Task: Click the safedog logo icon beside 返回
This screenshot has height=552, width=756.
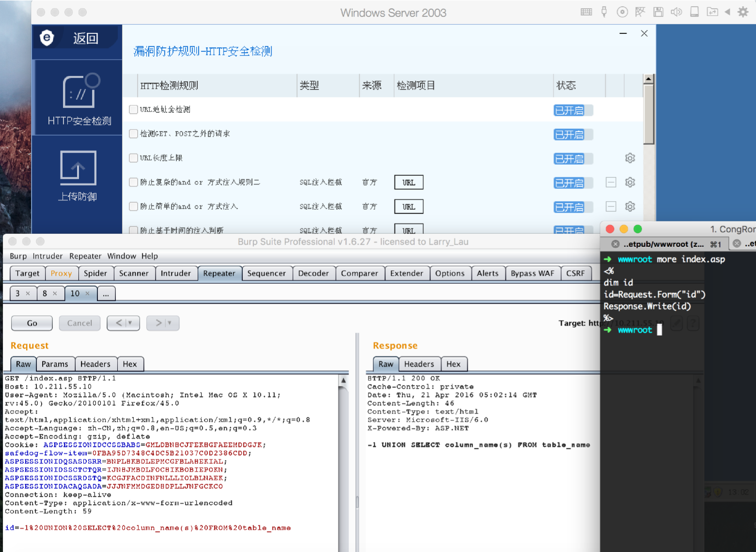Action: [x=47, y=38]
